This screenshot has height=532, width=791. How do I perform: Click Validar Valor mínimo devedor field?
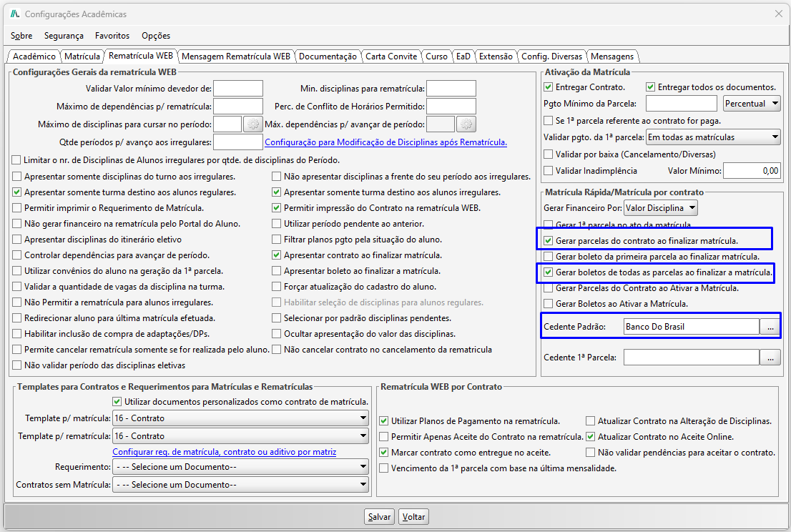click(x=238, y=88)
